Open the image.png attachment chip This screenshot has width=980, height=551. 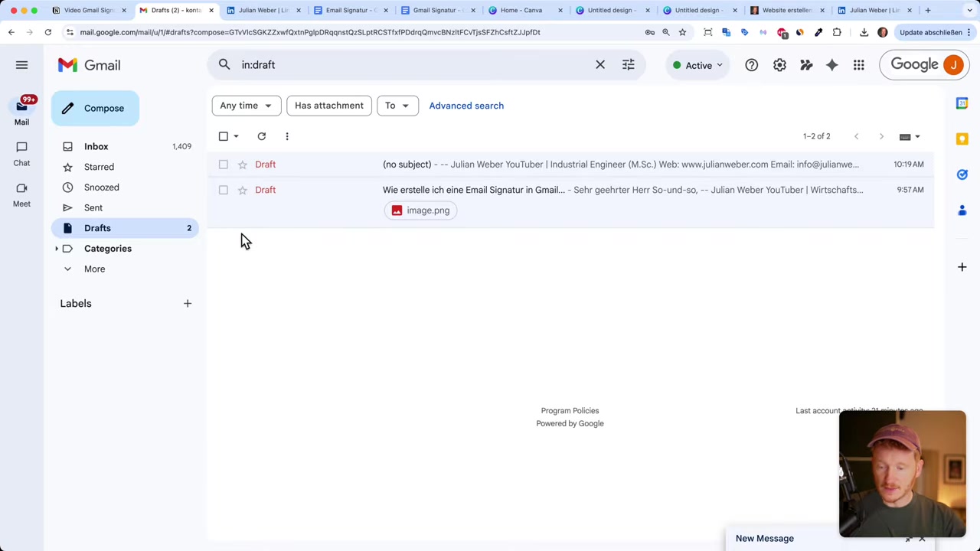click(420, 210)
